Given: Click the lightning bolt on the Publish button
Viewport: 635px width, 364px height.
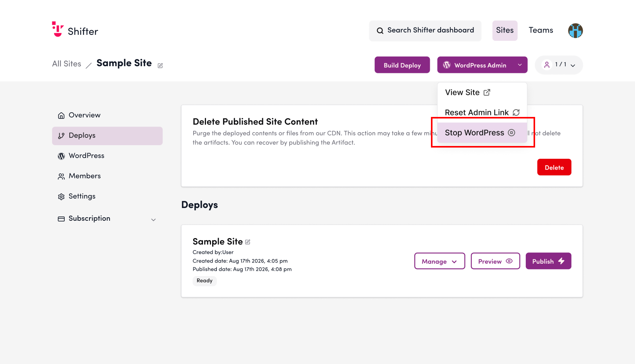Looking at the screenshot, I should [x=561, y=261].
